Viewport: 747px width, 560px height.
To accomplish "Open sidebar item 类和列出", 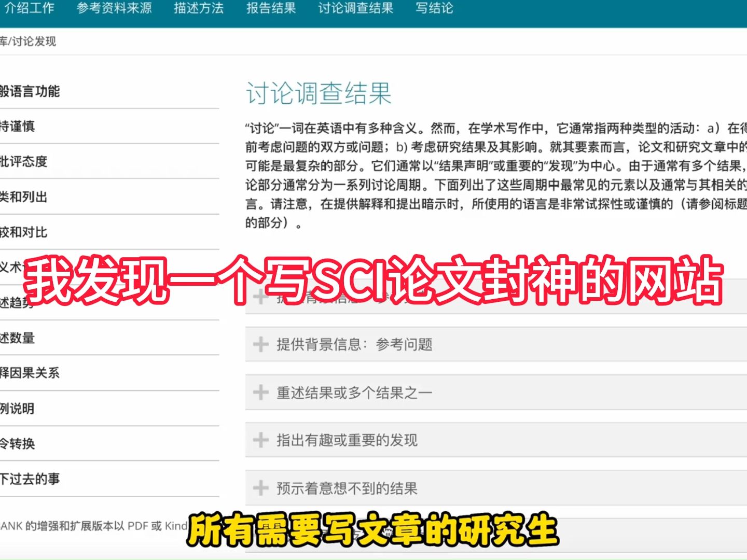I will coord(23,197).
